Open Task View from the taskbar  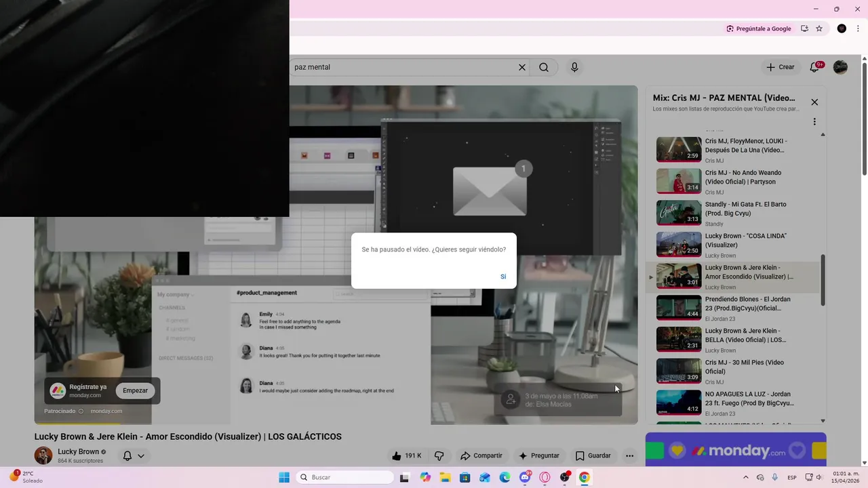405,477
